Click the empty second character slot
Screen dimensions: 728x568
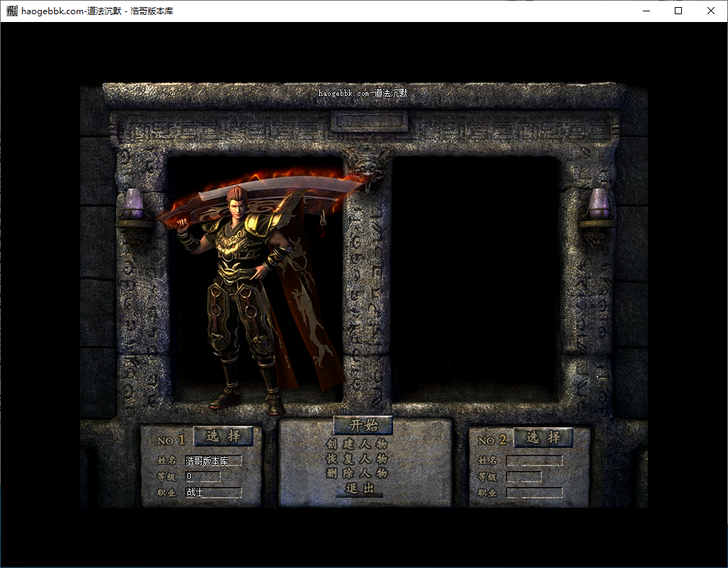pos(476,278)
